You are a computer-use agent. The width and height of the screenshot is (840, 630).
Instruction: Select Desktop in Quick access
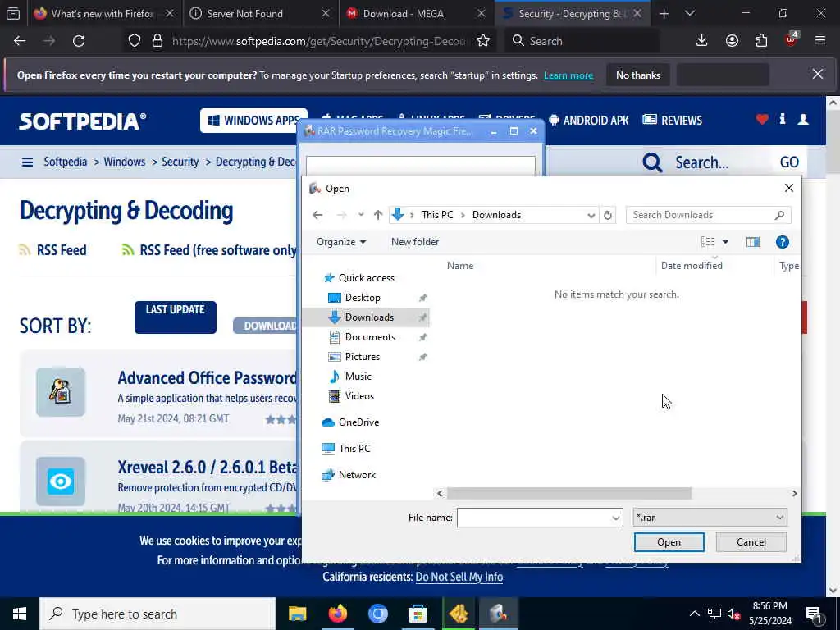pyautogui.click(x=363, y=297)
